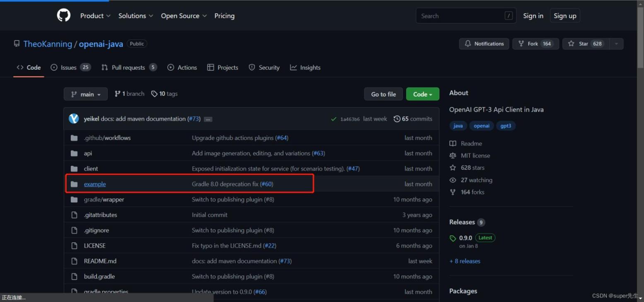The image size is (644, 302).
Task: Click the file icon for build.gradle
Action: click(74, 276)
